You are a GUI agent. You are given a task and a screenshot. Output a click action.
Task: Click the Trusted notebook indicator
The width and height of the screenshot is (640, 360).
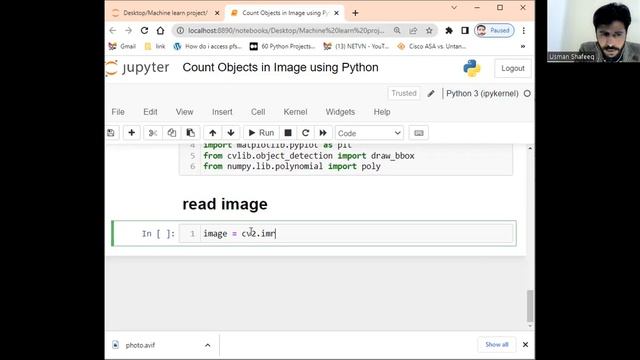point(404,93)
